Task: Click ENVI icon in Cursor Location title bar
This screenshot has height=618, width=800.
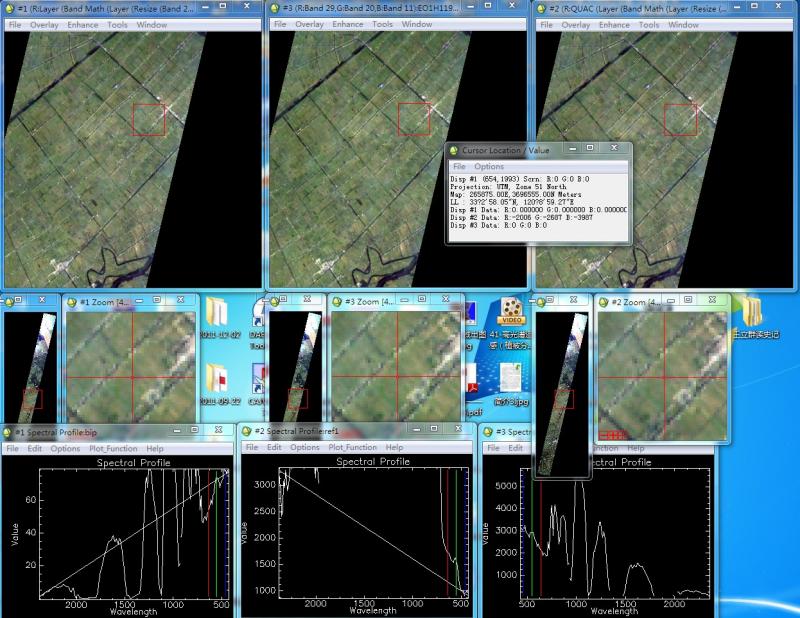Action: click(454, 151)
